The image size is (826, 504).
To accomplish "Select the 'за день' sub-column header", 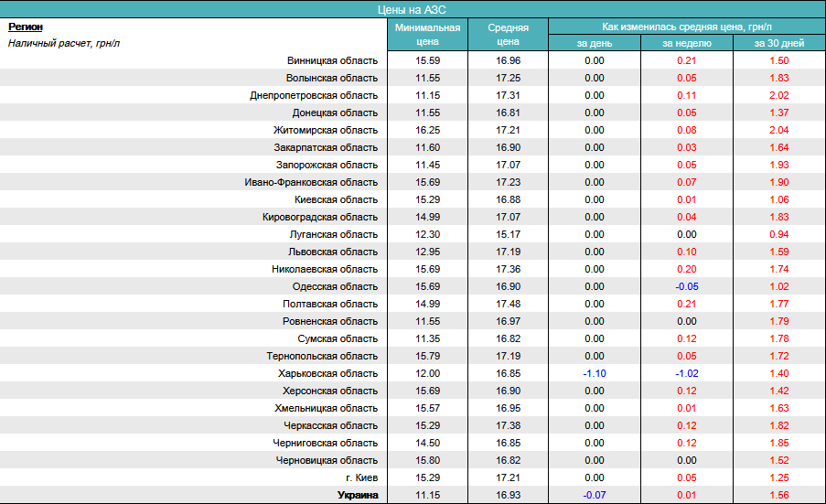I will (x=595, y=43).
